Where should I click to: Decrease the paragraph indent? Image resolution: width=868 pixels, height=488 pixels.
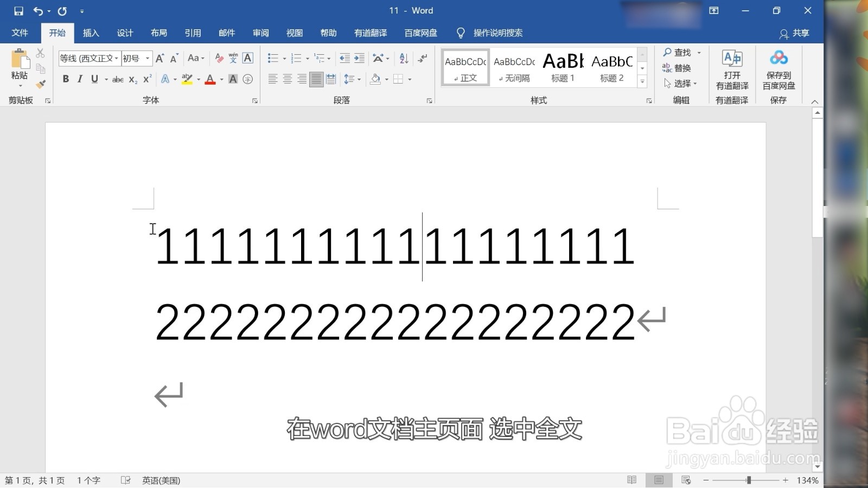coord(344,58)
